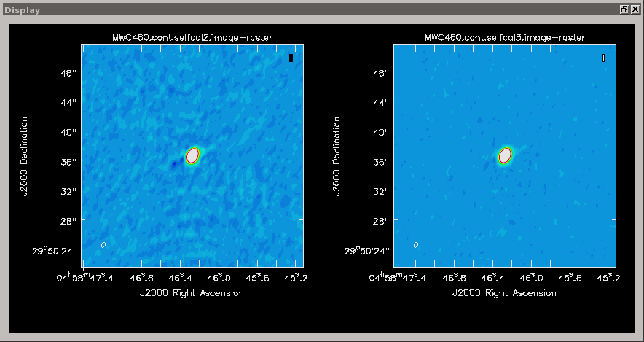Click the J2000 Declination label of the left image

(25, 155)
